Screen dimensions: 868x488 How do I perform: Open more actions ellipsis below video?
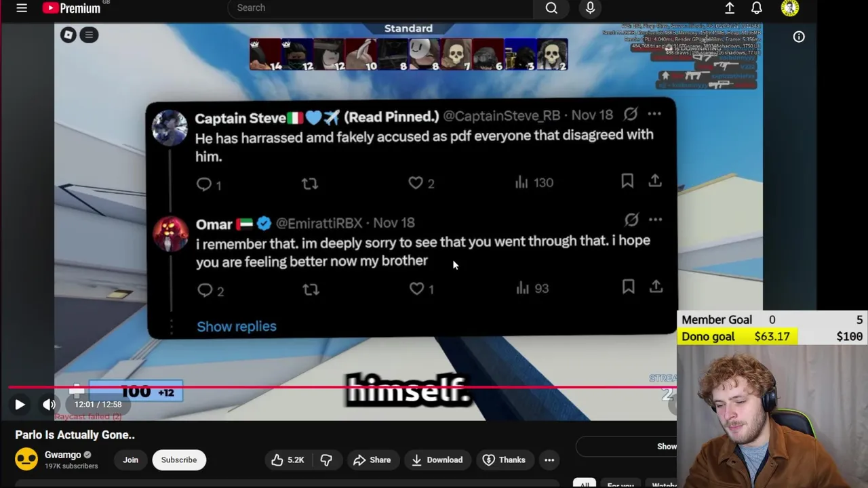click(x=549, y=460)
